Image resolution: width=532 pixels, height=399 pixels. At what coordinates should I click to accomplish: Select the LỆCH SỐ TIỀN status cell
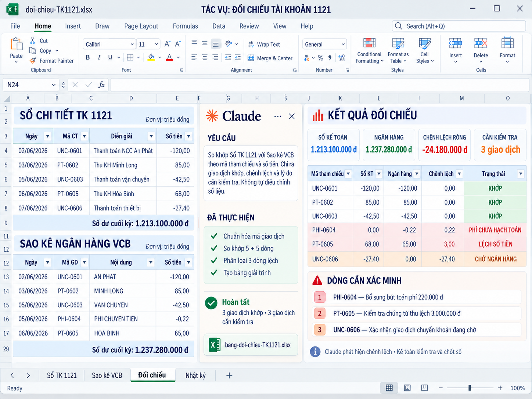(x=495, y=244)
